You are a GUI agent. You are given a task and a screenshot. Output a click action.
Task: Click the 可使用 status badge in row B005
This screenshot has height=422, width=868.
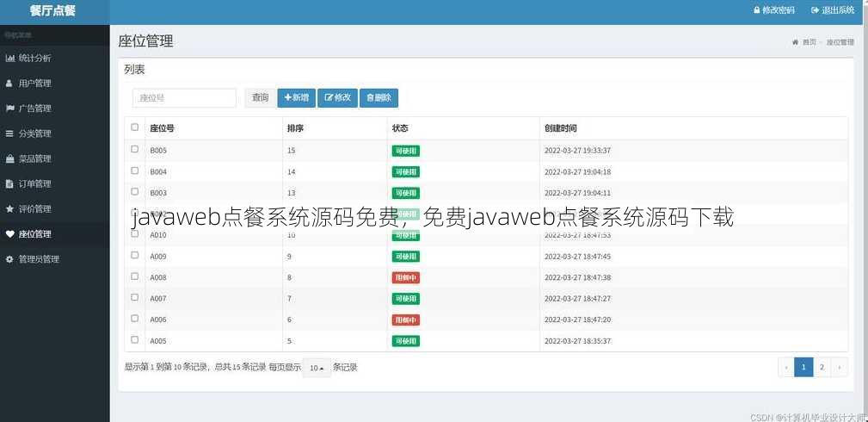tap(406, 151)
